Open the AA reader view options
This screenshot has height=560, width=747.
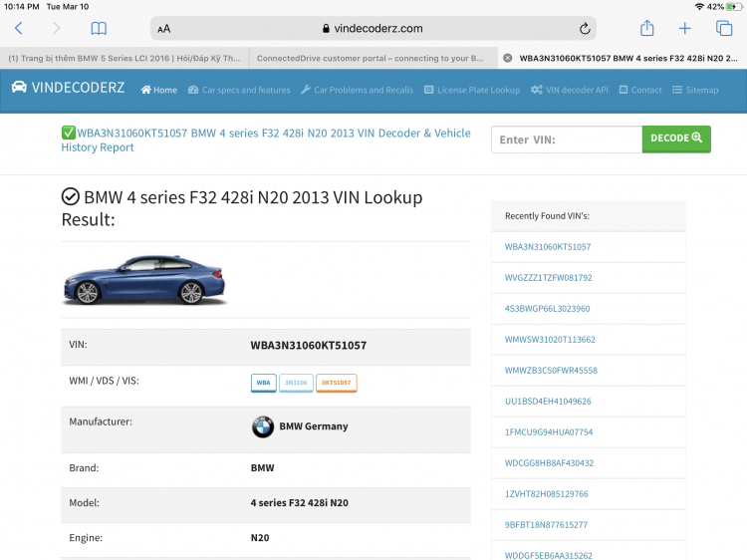[164, 29]
